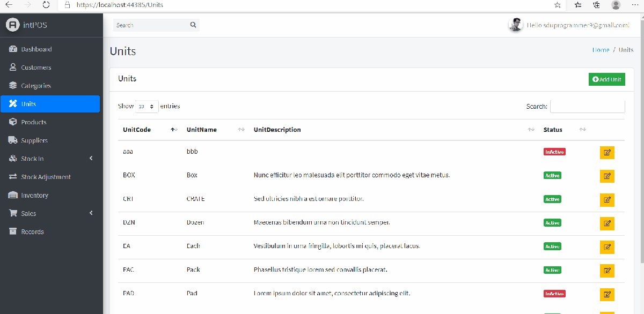Open the show entries count dropdown
Image resolution: width=644 pixels, height=314 pixels.
coord(147,107)
